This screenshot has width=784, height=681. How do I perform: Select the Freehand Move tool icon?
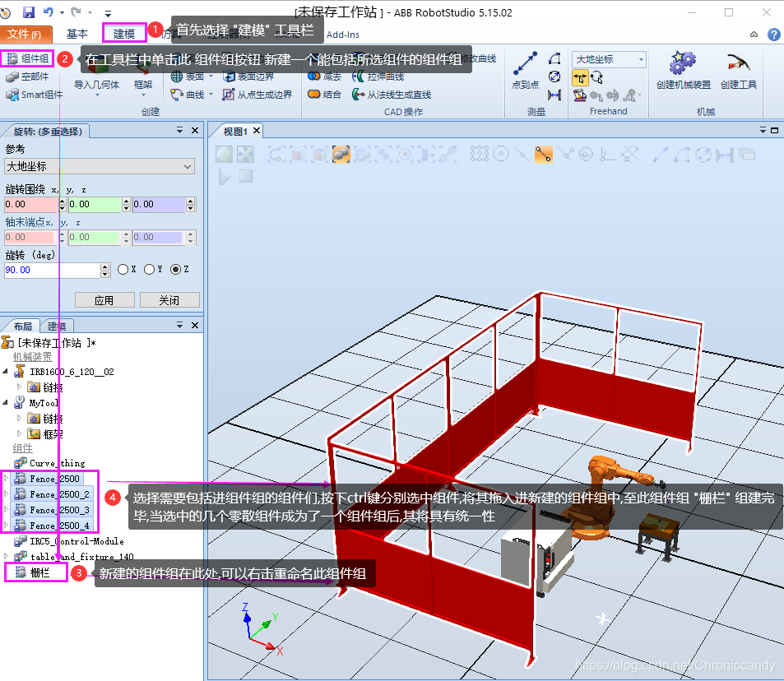coord(580,78)
